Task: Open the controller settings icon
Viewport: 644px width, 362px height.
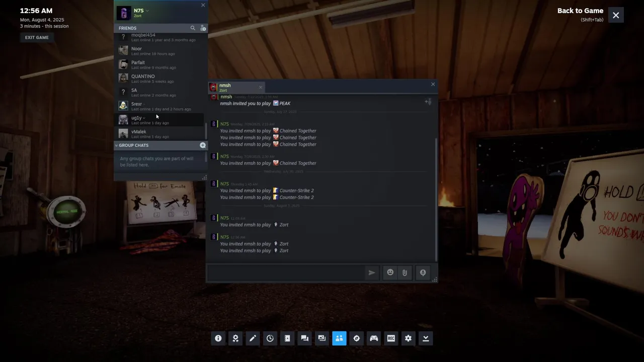Action: click(x=374, y=338)
